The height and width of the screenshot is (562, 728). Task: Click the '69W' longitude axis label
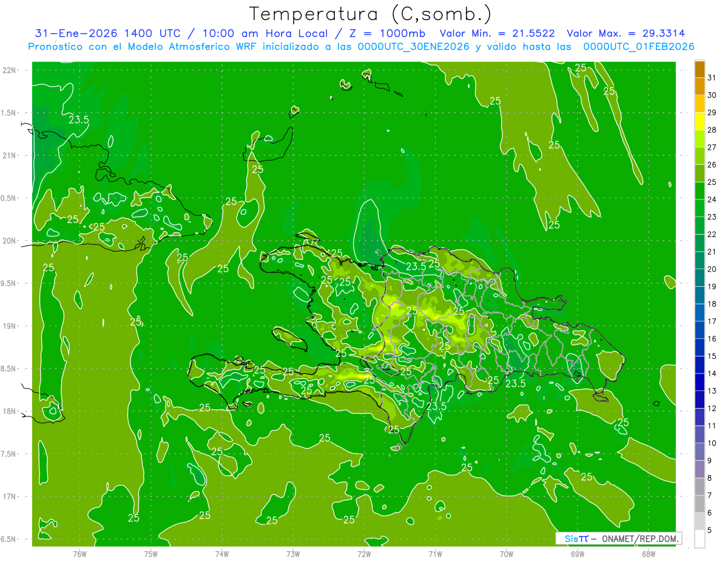coord(578,554)
